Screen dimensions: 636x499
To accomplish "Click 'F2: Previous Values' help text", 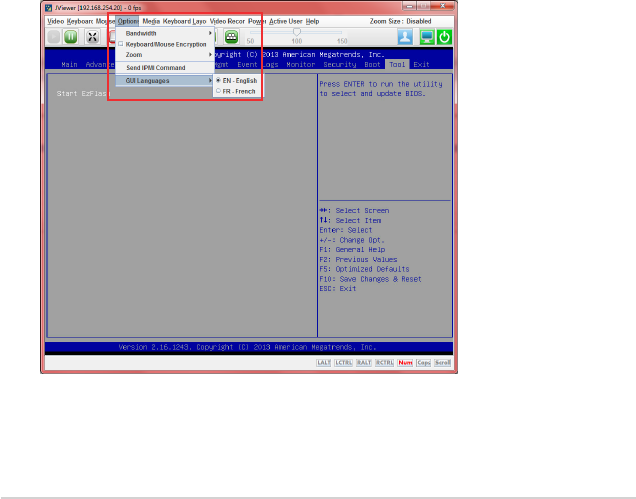I will [x=358, y=260].
